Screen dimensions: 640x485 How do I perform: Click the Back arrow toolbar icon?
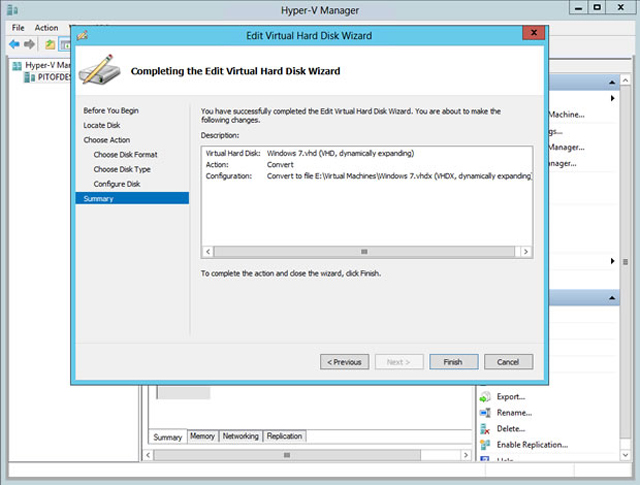click(x=14, y=44)
